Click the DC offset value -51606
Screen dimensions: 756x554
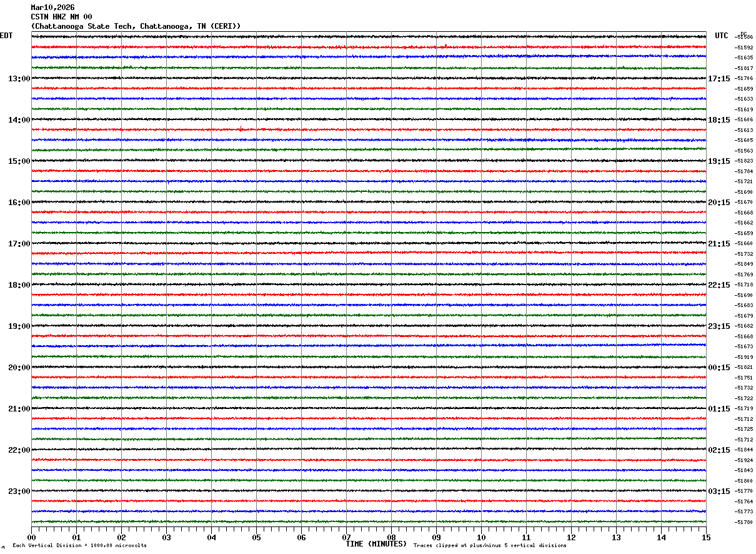[x=744, y=120]
